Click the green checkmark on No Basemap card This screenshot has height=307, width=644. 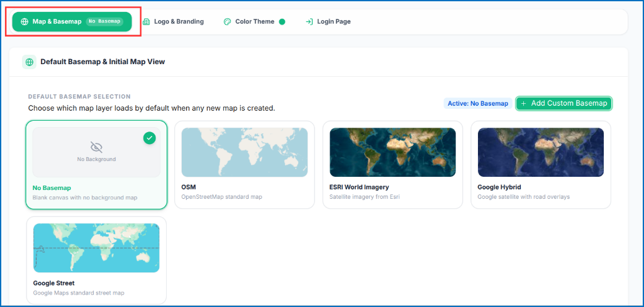(x=150, y=138)
